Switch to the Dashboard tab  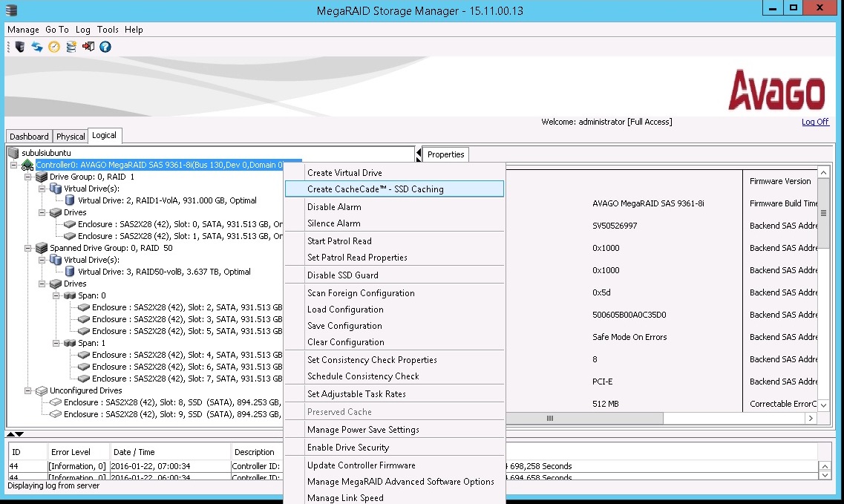tap(29, 137)
